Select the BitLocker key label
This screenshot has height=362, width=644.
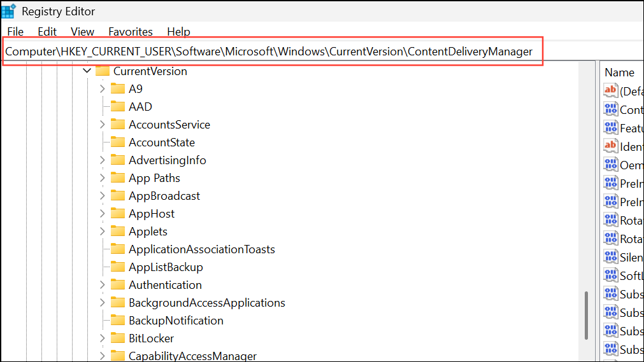151,338
